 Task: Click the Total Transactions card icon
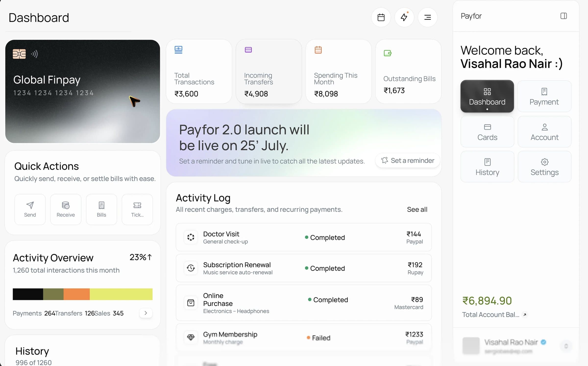[178, 50]
